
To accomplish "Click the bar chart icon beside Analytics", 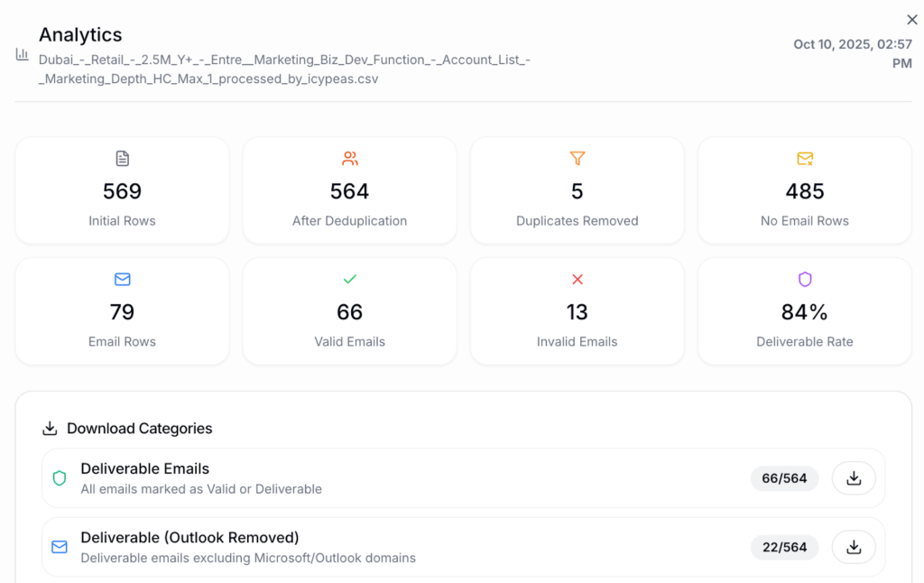I will tap(23, 55).
